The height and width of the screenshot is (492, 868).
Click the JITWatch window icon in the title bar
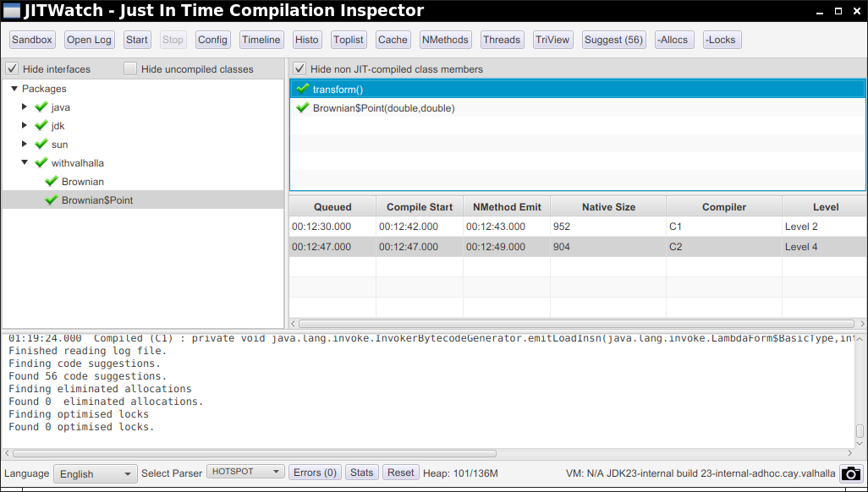(12, 12)
